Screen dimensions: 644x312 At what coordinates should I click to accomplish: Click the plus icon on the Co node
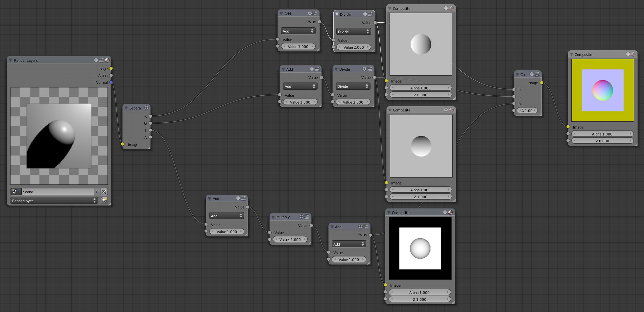click(x=532, y=74)
